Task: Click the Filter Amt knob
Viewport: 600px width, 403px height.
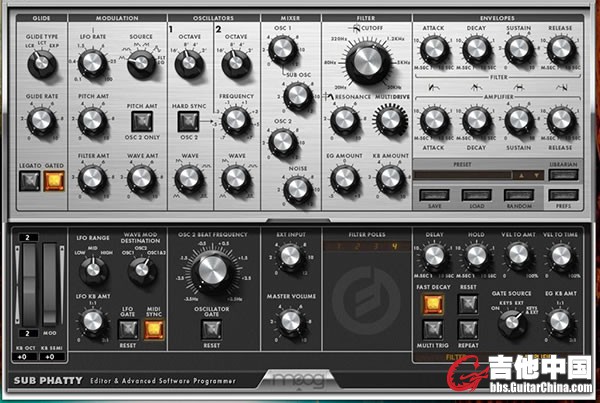Action: point(92,179)
